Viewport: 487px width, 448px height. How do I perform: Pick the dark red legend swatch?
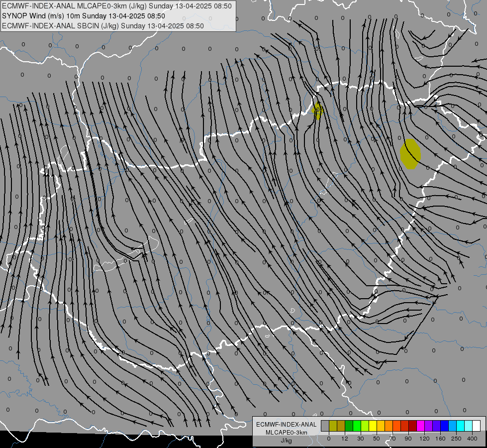point(413,426)
